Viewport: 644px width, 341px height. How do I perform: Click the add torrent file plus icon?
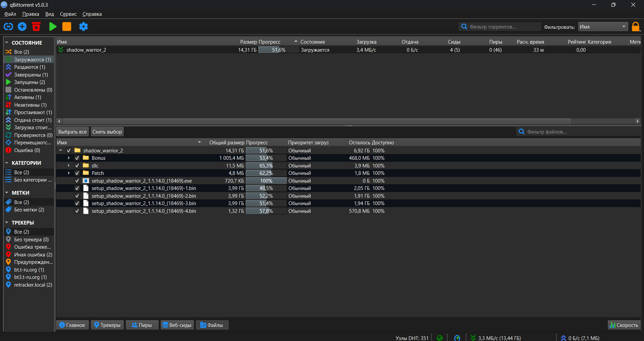(x=22, y=27)
